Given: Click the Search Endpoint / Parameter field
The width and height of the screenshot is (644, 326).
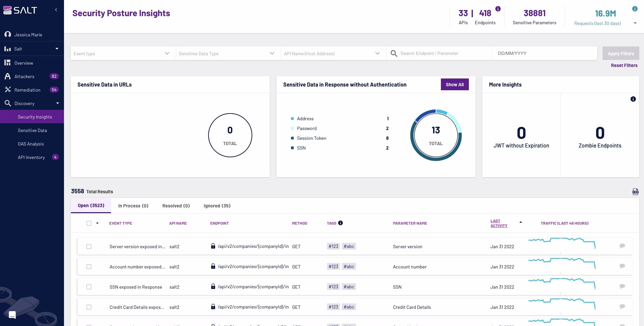Looking at the screenshot, I should pyautogui.click(x=439, y=53).
